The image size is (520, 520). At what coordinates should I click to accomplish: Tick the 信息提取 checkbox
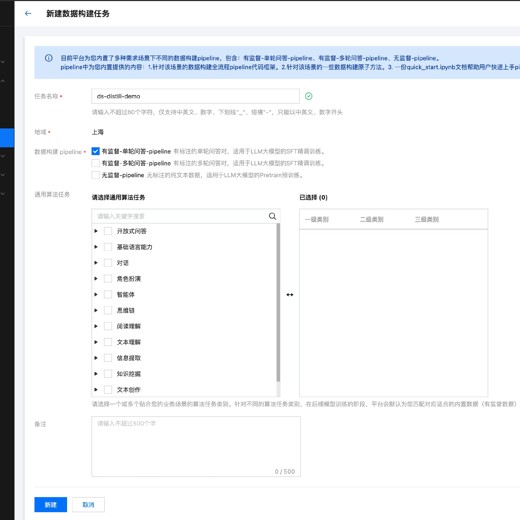tap(108, 358)
